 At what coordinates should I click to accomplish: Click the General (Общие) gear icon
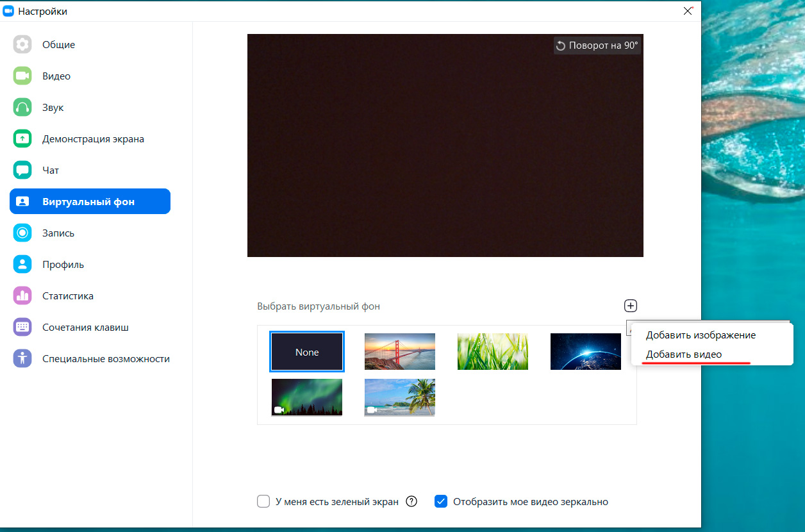[22, 45]
